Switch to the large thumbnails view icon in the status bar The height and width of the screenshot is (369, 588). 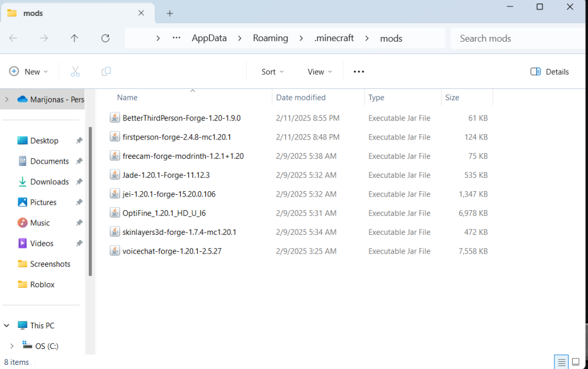point(576,363)
